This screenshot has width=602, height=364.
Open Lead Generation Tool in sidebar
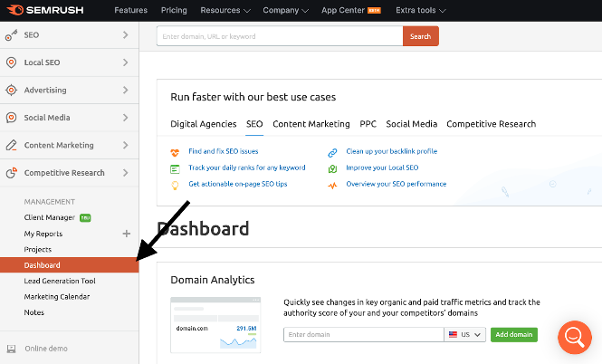tap(60, 281)
